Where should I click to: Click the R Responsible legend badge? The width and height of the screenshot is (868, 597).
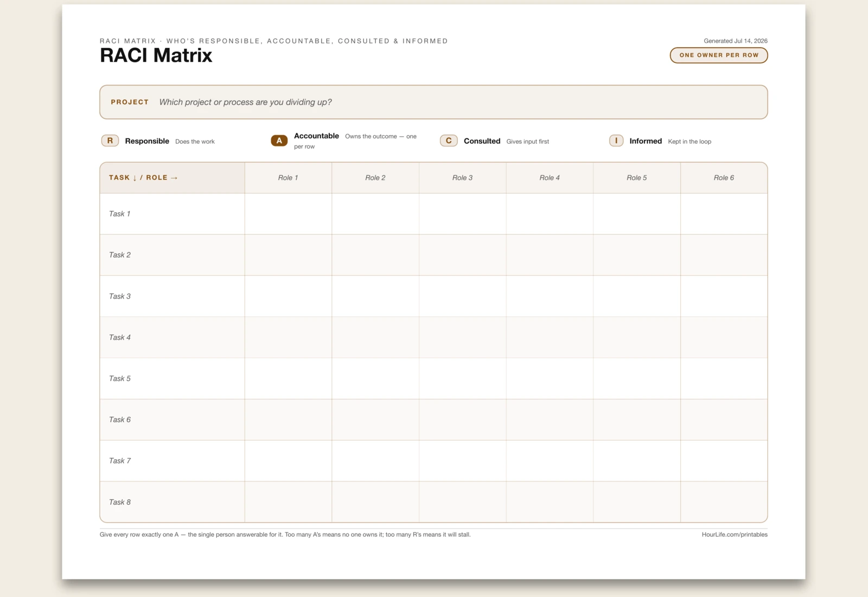point(110,141)
